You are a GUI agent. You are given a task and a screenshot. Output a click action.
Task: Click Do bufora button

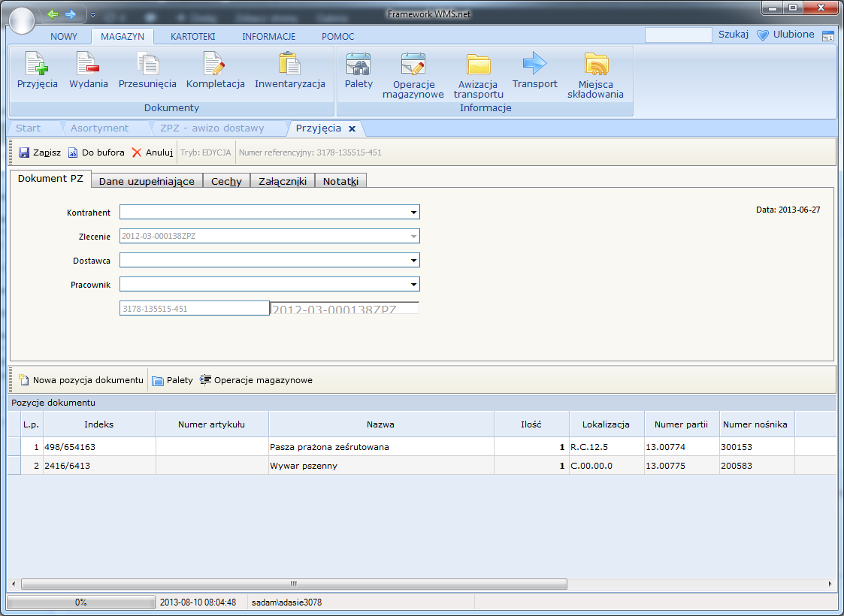pos(95,152)
